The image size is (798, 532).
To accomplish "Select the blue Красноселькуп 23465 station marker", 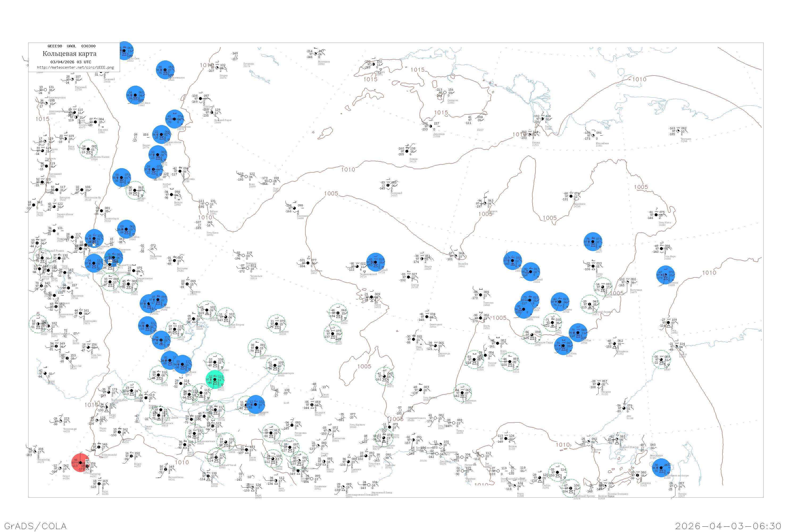I will click(165, 70).
